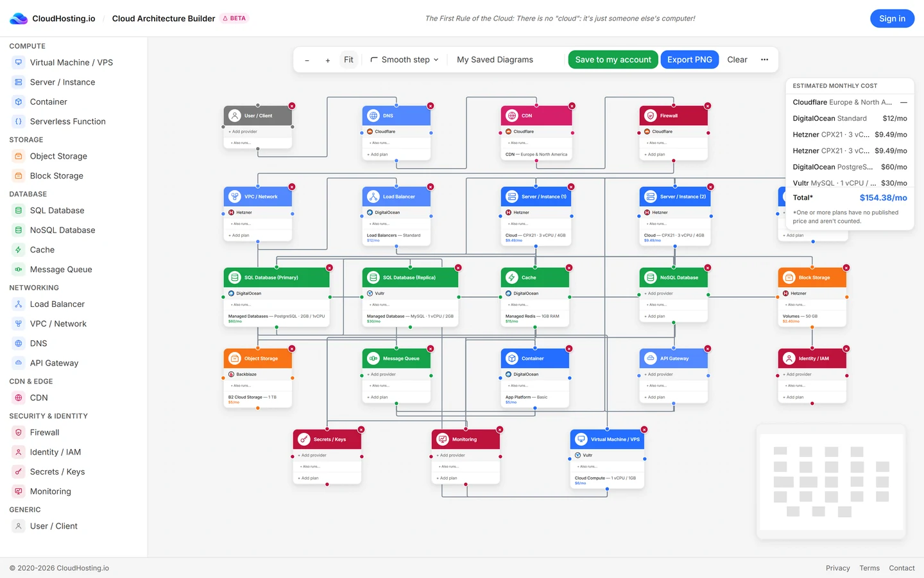
Task: Click Total cost $154.38/mo value
Action: (883, 198)
